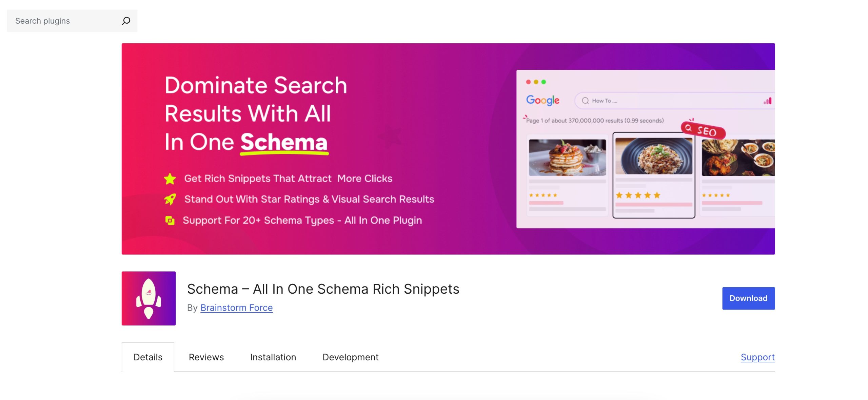Click the plugin title heading text
868x400 pixels.
point(323,289)
